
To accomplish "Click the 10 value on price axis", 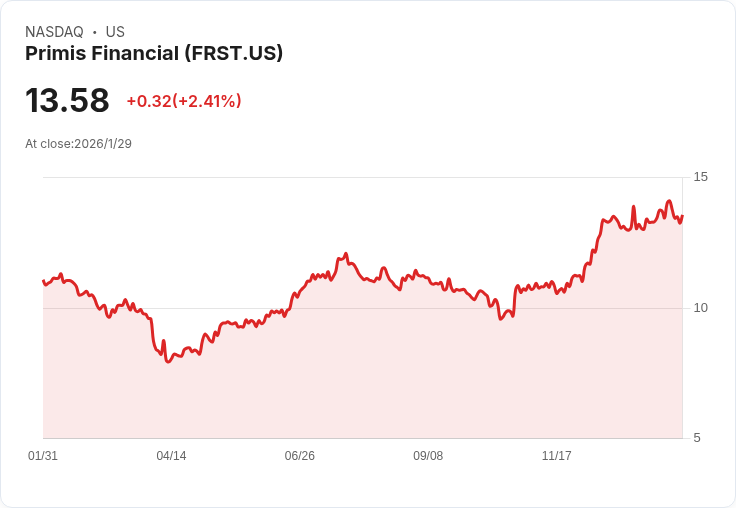I will pyautogui.click(x=701, y=308).
